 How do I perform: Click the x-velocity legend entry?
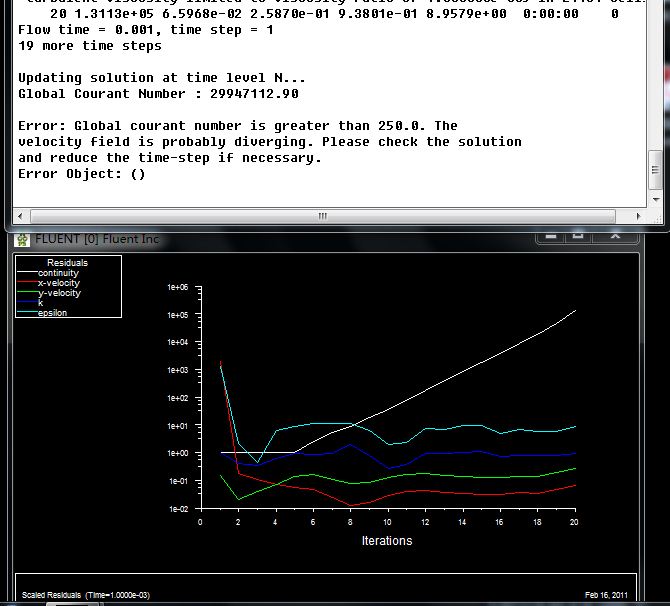58,283
